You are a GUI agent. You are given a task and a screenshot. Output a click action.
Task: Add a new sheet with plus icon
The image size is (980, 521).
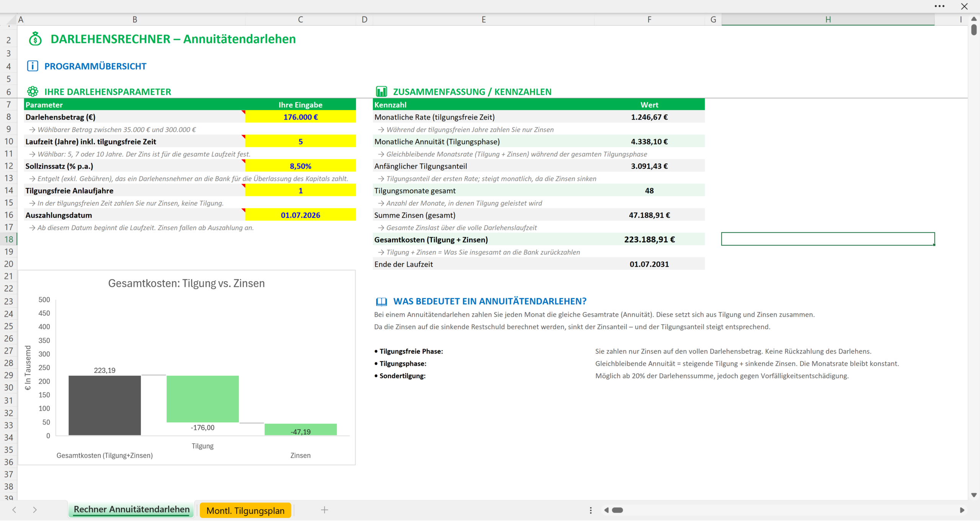(x=324, y=510)
